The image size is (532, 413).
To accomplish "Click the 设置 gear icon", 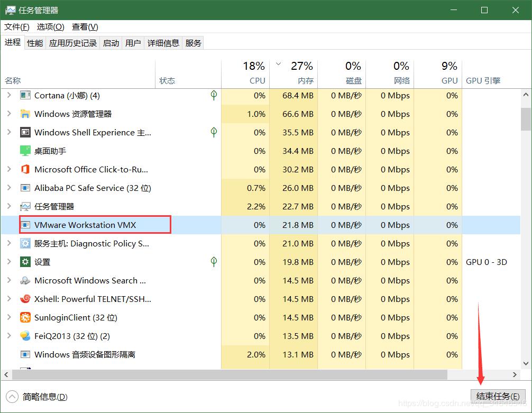I will (25, 262).
